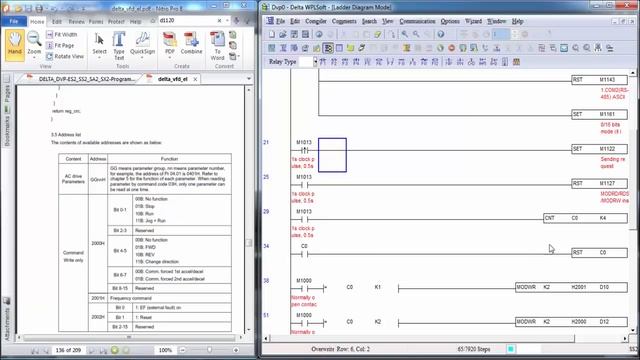Click the To Word convert icon

click(x=217, y=45)
